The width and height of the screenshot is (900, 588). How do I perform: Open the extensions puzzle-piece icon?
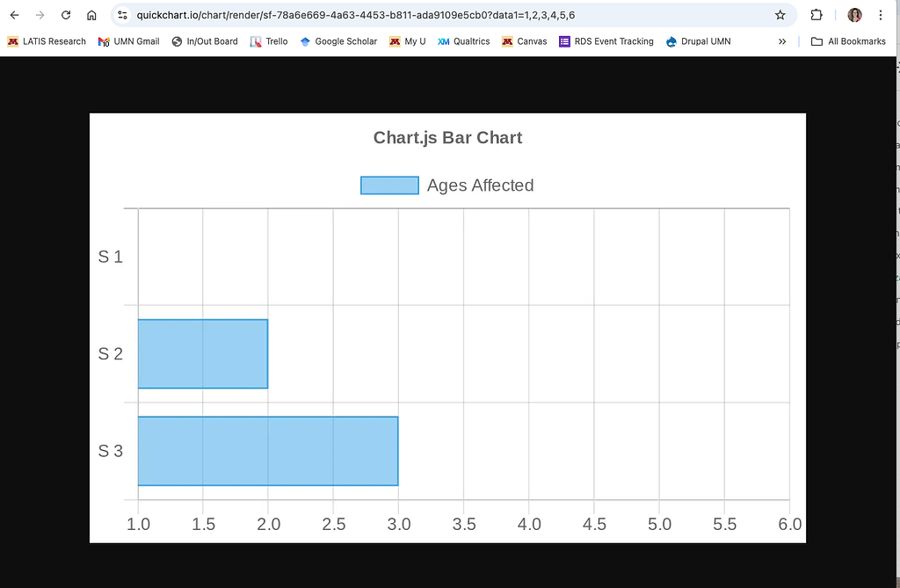point(817,15)
